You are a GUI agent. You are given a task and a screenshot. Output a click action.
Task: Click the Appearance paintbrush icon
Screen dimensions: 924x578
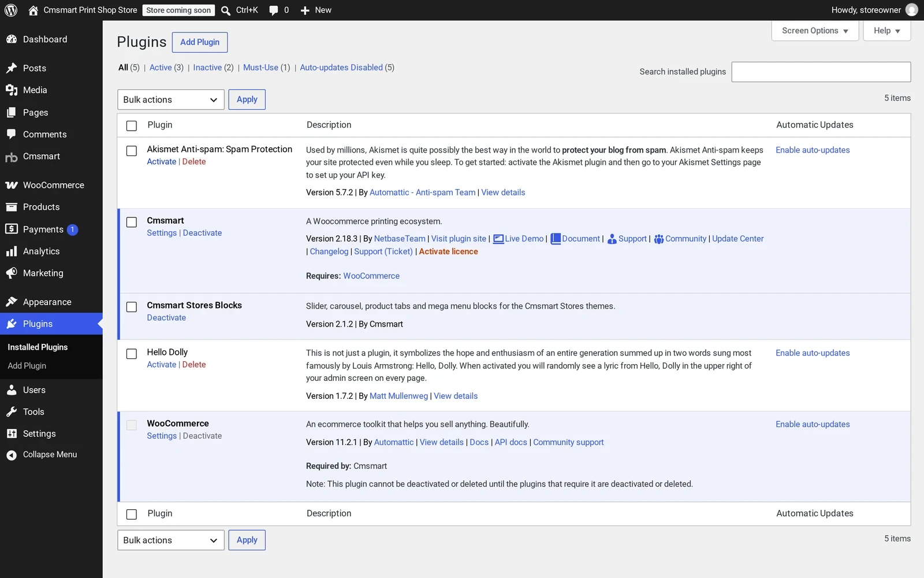12,302
